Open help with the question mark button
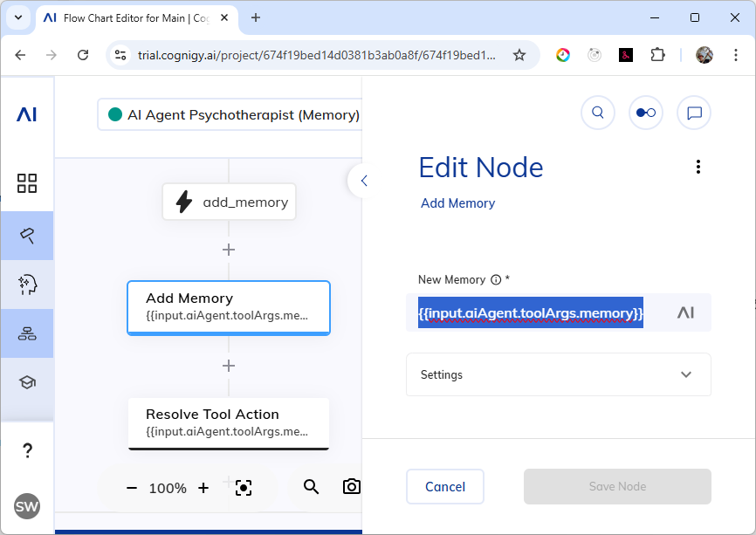The width and height of the screenshot is (756, 535). [27, 449]
